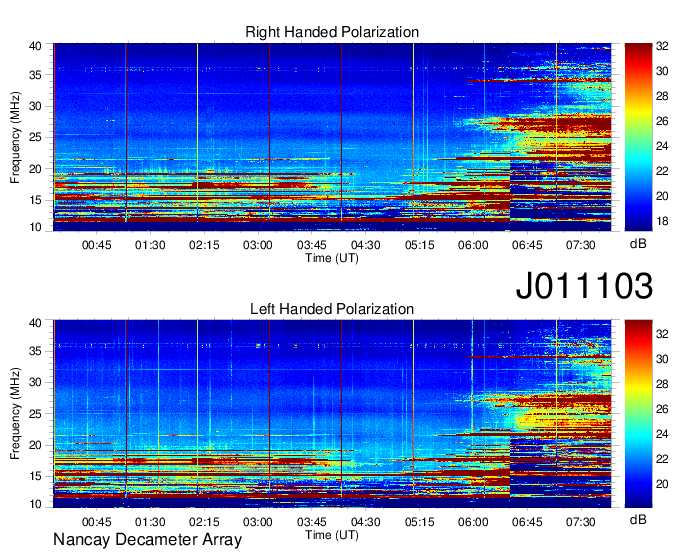Click the "20" frequency tick on the right-handed plot

36,169
